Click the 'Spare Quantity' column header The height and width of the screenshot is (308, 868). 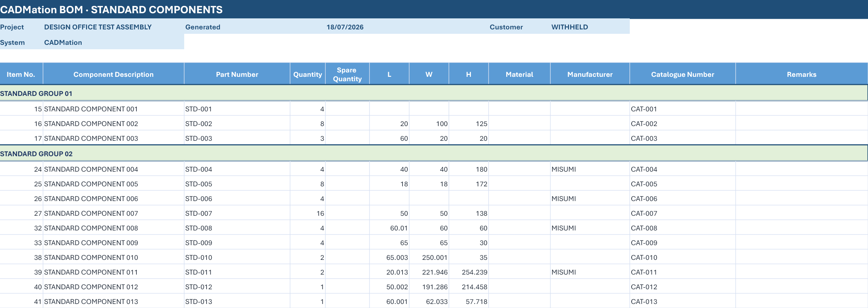click(x=347, y=74)
